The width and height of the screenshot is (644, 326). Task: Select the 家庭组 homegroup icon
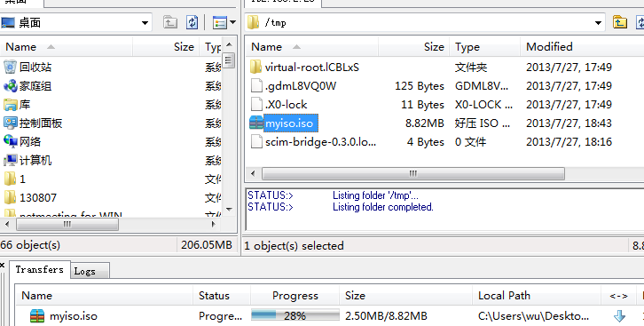(10, 86)
